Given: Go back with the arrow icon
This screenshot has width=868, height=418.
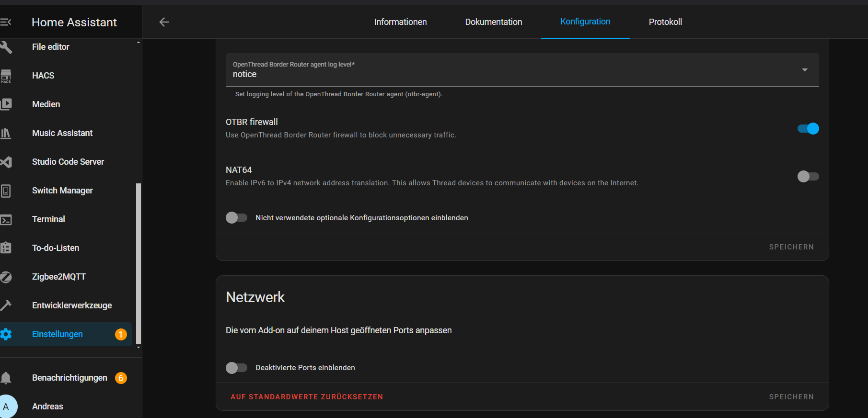Looking at the screenshot, I should point(164,22).
